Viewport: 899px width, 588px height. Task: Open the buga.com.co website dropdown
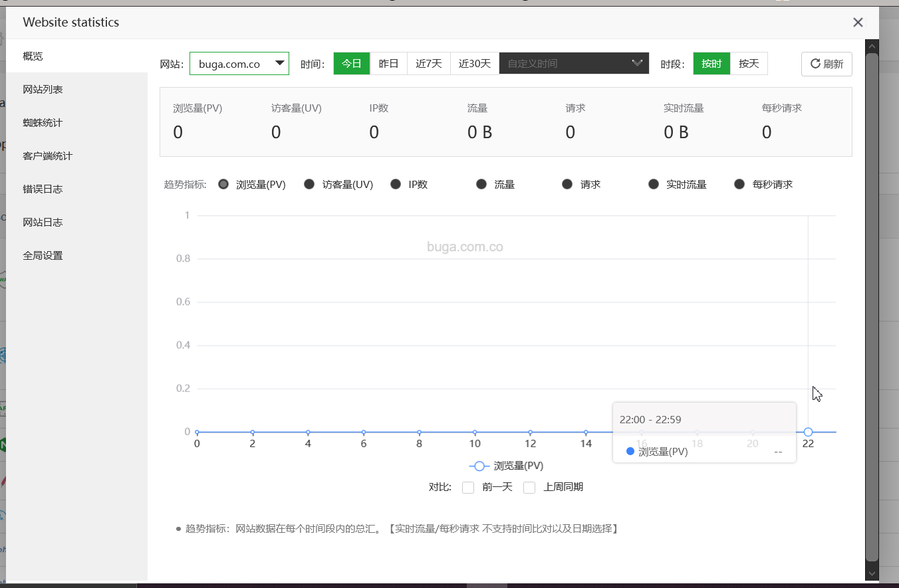239,64
